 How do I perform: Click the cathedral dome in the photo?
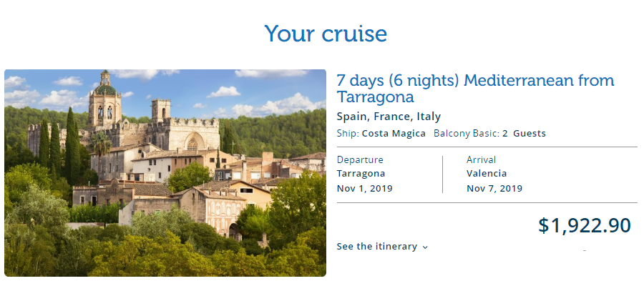pos(106,87)
